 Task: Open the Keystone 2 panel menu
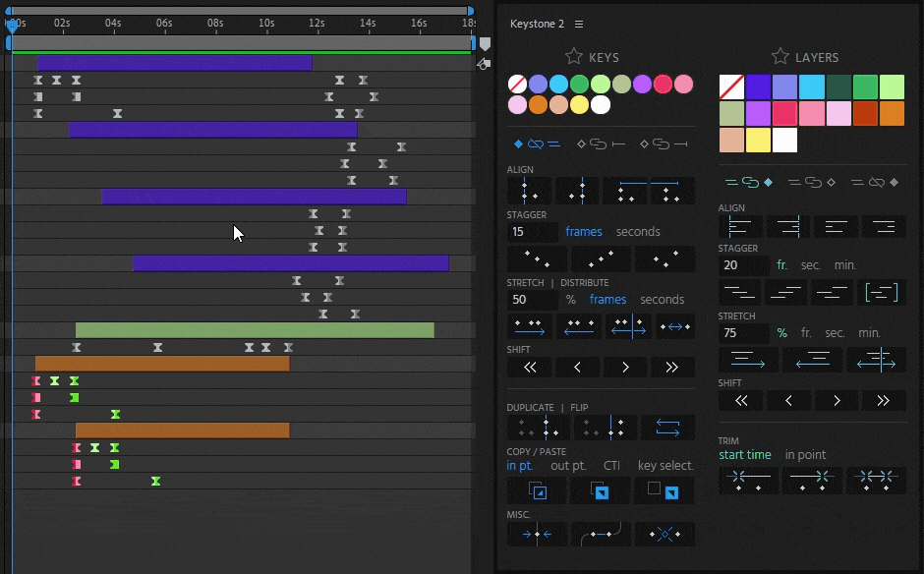tap(579, 25)
